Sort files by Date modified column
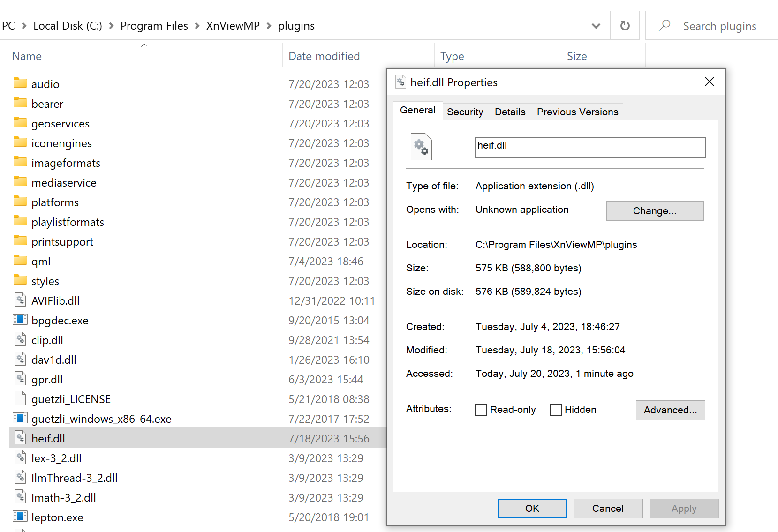The width and height of the screenshot is (778, 532). (324, 56)
